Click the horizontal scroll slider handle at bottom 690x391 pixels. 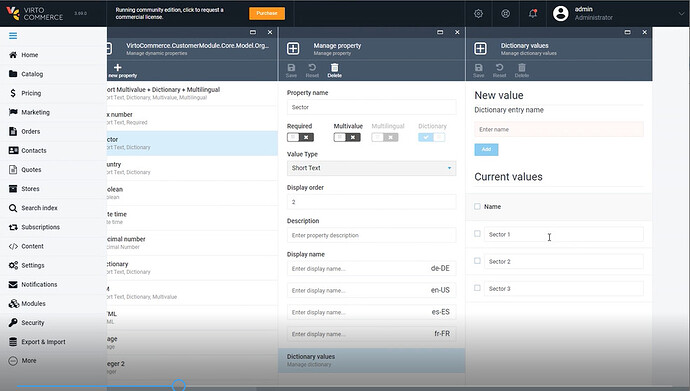click(179, 386)
